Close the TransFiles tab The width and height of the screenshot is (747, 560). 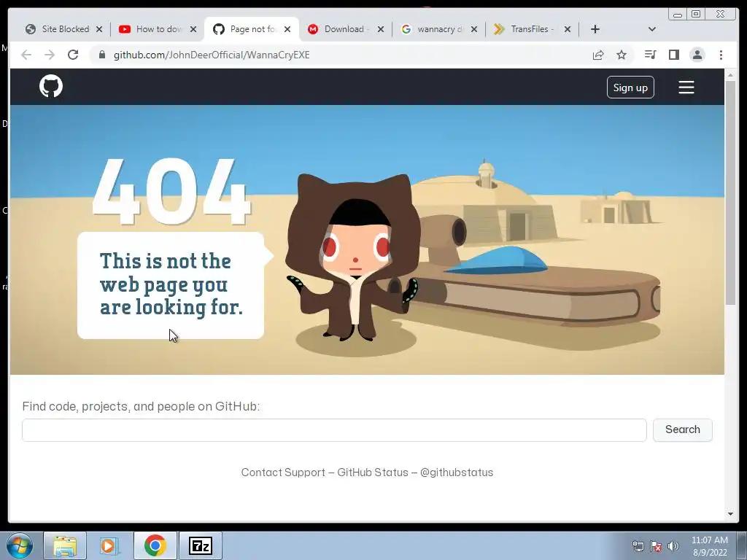568,29
